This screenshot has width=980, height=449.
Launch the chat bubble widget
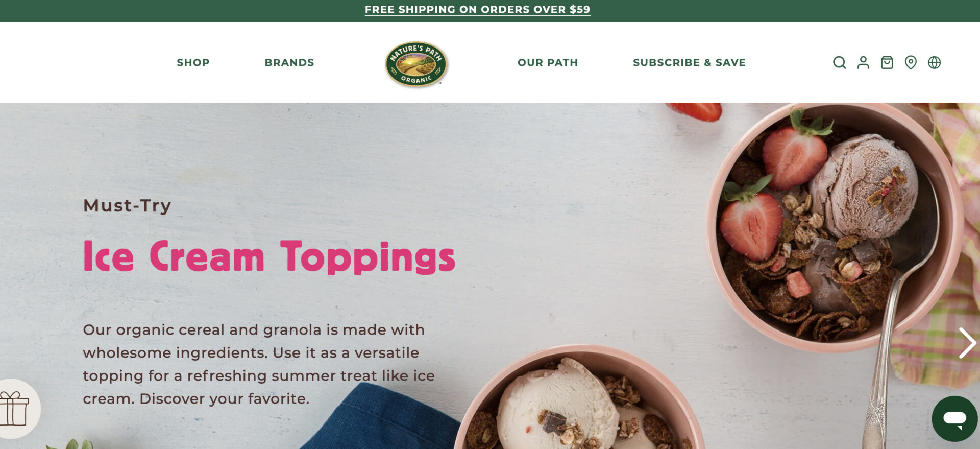pyautogui.click(x=954, y=419)
